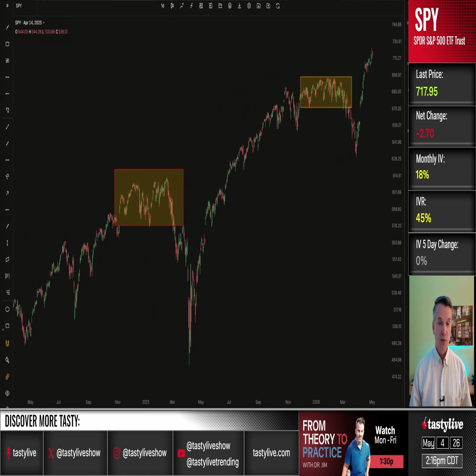
Task: Click the 2026 label on time axis
Action: coord(316,402)
